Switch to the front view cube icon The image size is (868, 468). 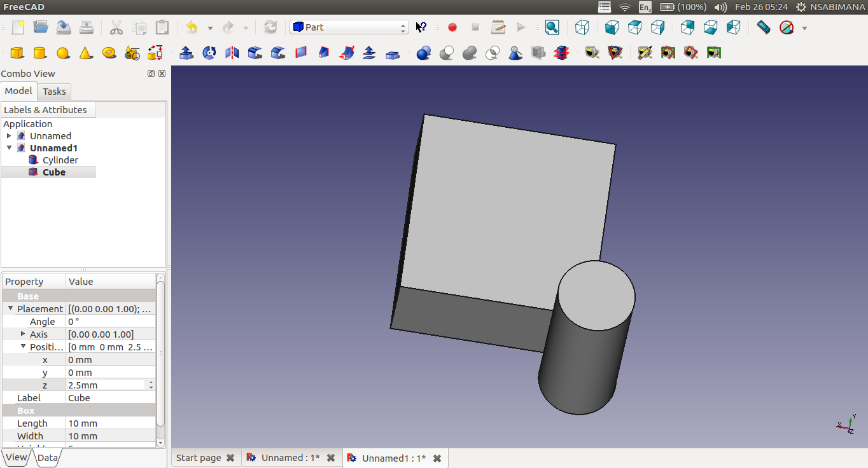(x=612, y=27)
